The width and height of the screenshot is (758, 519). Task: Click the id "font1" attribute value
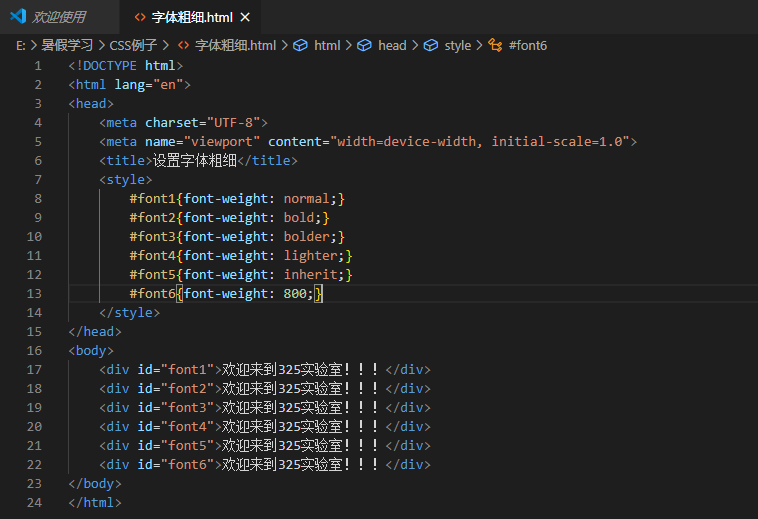[187, 370]
